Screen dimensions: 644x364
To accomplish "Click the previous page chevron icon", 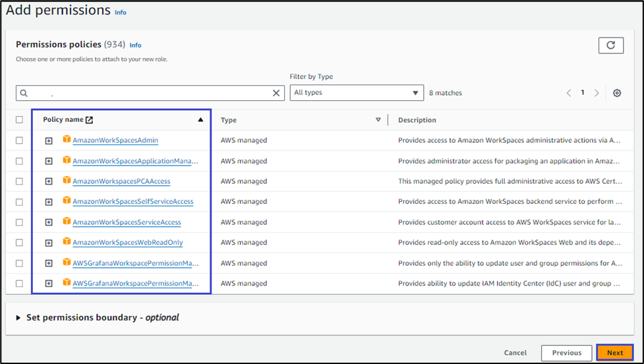I will 569,93.
